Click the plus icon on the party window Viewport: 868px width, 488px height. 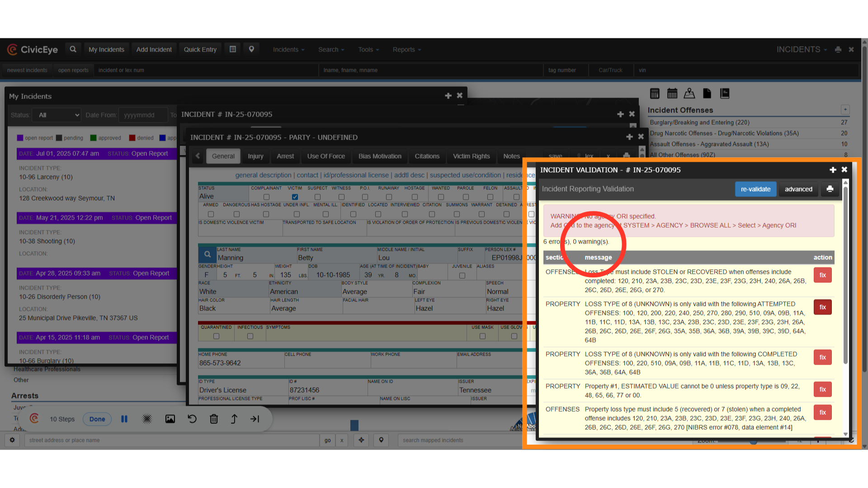[629, 137]
